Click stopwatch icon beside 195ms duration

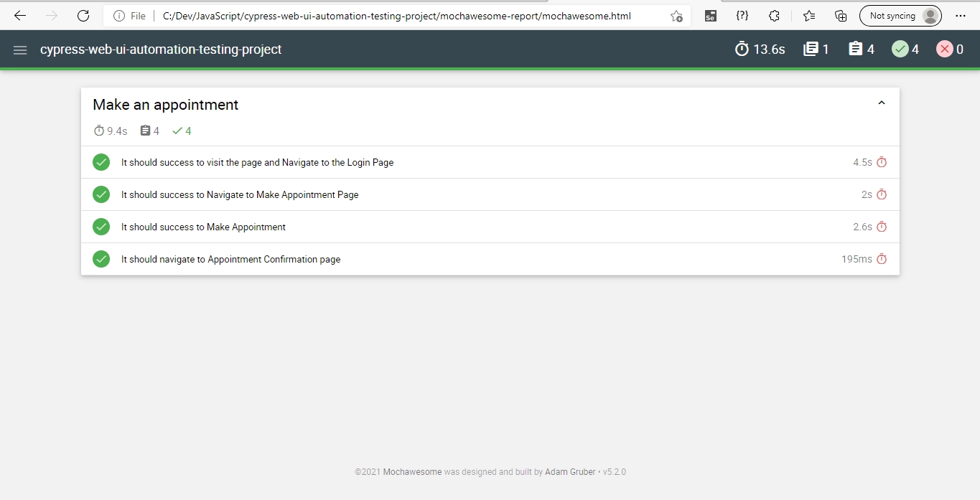tap(882, 259)
